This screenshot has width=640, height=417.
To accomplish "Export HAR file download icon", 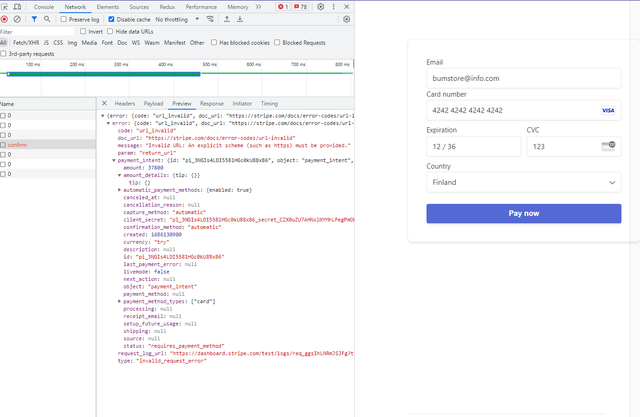I will (240, 19).
